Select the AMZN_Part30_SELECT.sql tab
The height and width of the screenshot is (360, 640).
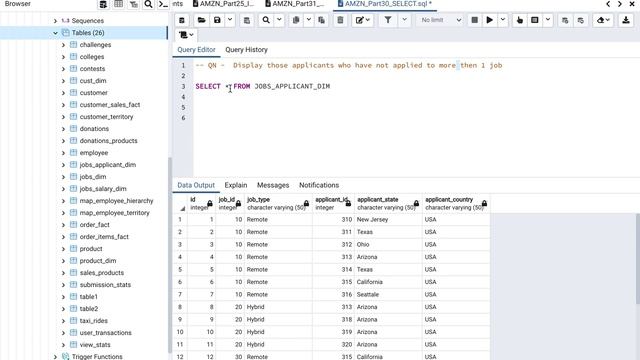coord(385,4)
